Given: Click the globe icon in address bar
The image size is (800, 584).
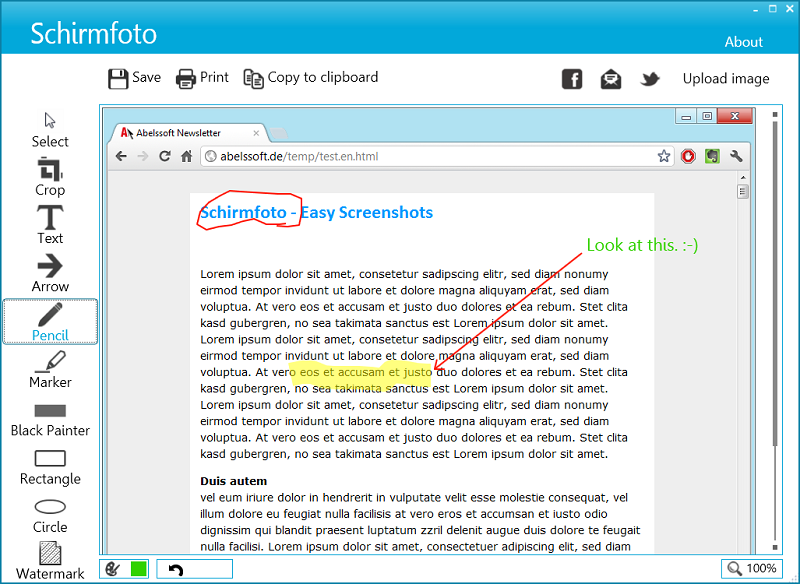Looking at the screenshot, I should tap(210, 156).
